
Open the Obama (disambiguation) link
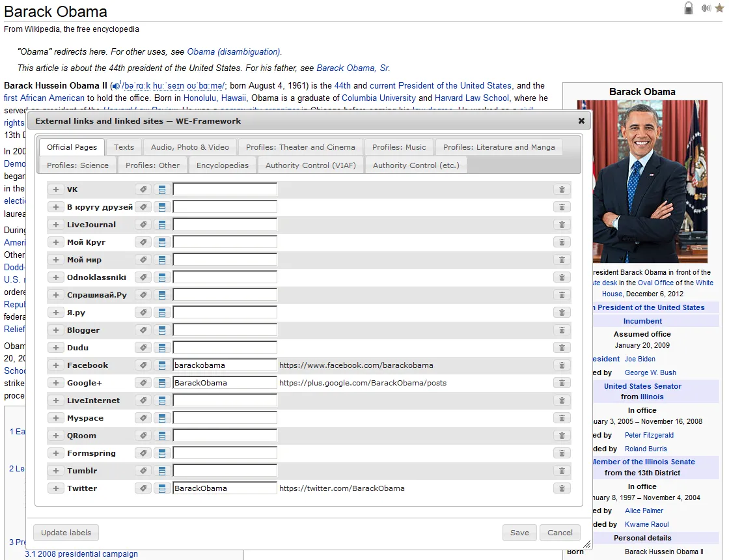[x=234, y=52]
